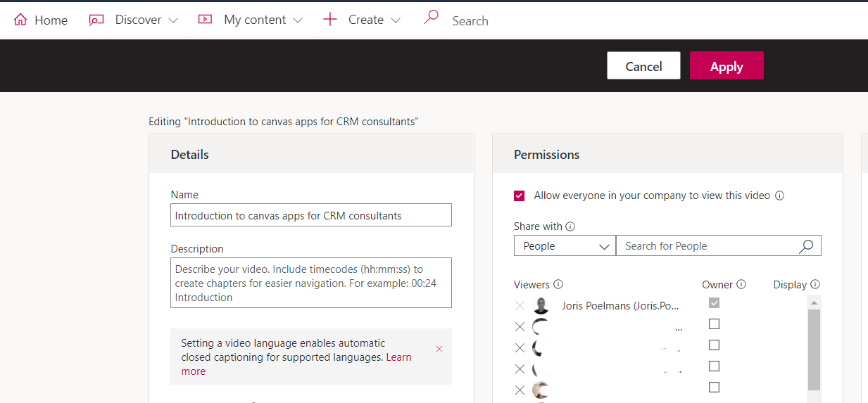Click the info icon beside Viewers

click(558, 285)
